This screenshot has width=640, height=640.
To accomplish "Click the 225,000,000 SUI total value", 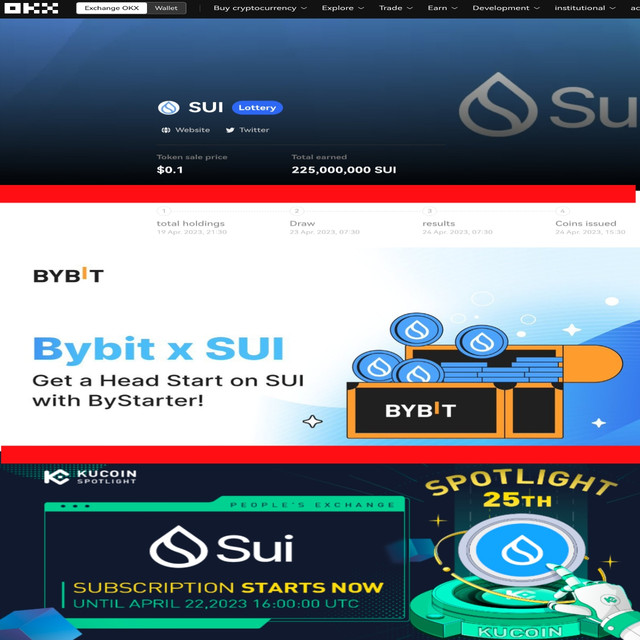I will coord(344,170).
